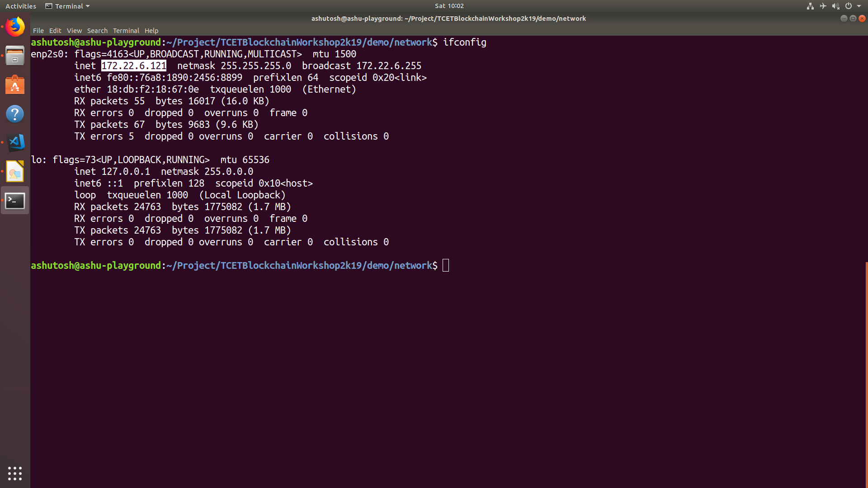The width and height of the screenshot is (868, 488).
Task: Open the File menu
Action: 38,31
